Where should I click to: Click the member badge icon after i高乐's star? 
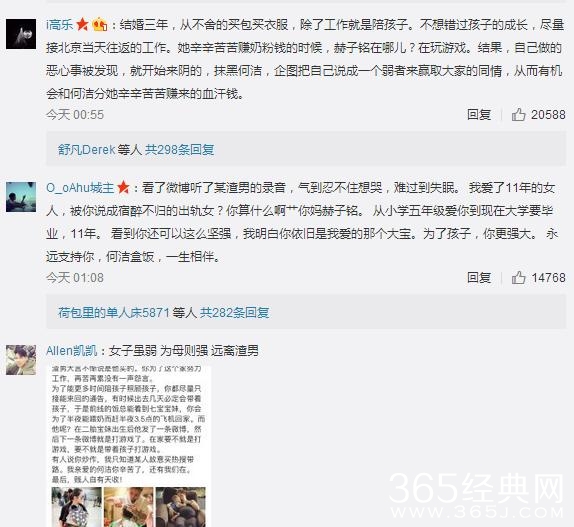[x=100, y=25]
